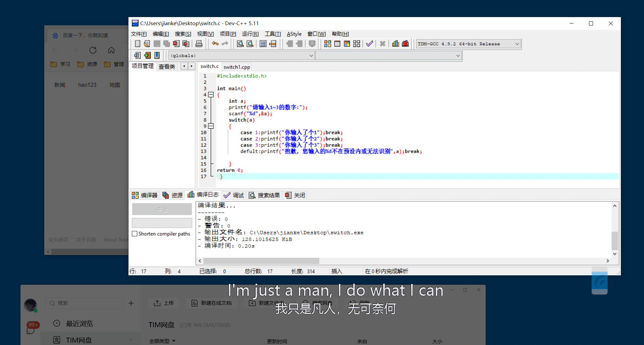The width and height of the screenshot is (644, 345).
Task: Delete profiling information icon
Action: click(x=405, y=44)
